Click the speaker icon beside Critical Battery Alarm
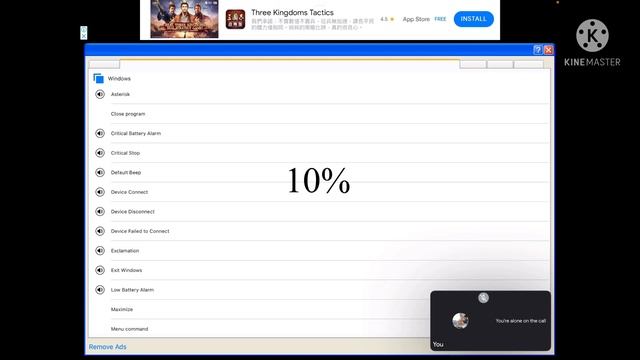640x360 pixels. tap(100, 133)
